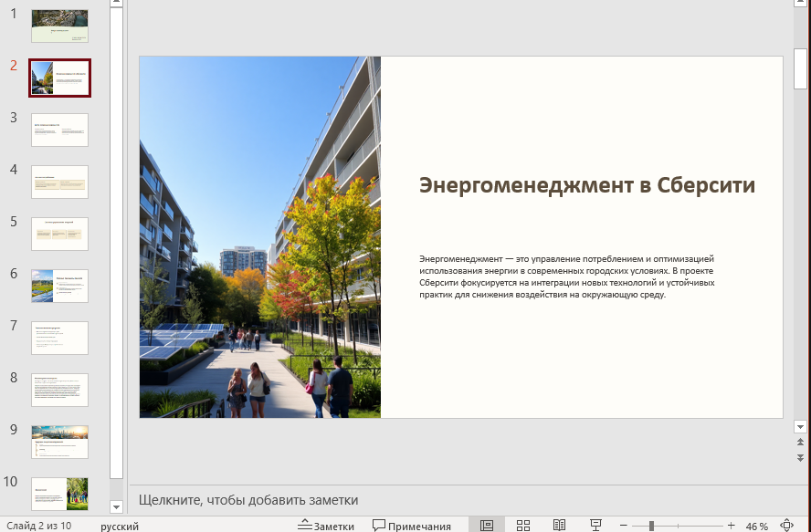
Task: Click the notes field Щелкните, чтобы добавить заметки
Action: 248,500
